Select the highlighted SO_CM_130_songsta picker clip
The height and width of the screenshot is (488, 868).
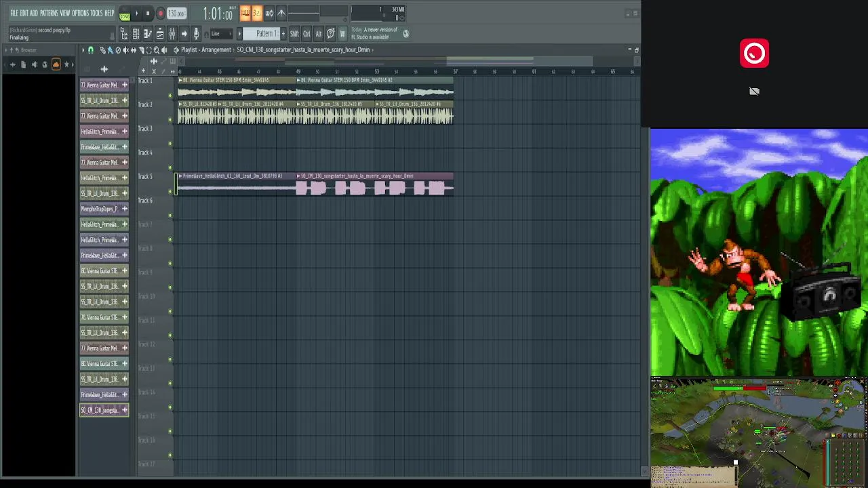(104, 410)
